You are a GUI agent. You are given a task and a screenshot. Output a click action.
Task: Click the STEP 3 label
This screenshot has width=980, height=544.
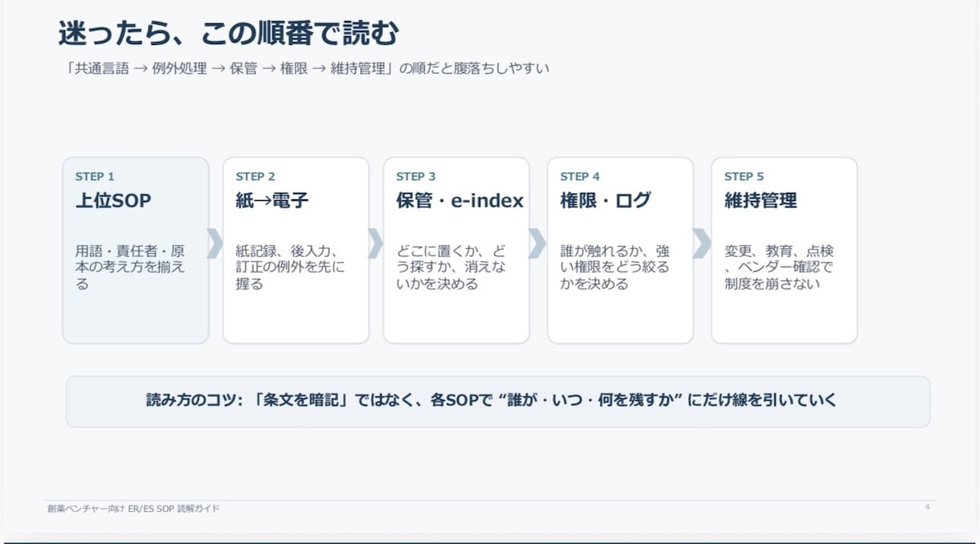point(416,177)
